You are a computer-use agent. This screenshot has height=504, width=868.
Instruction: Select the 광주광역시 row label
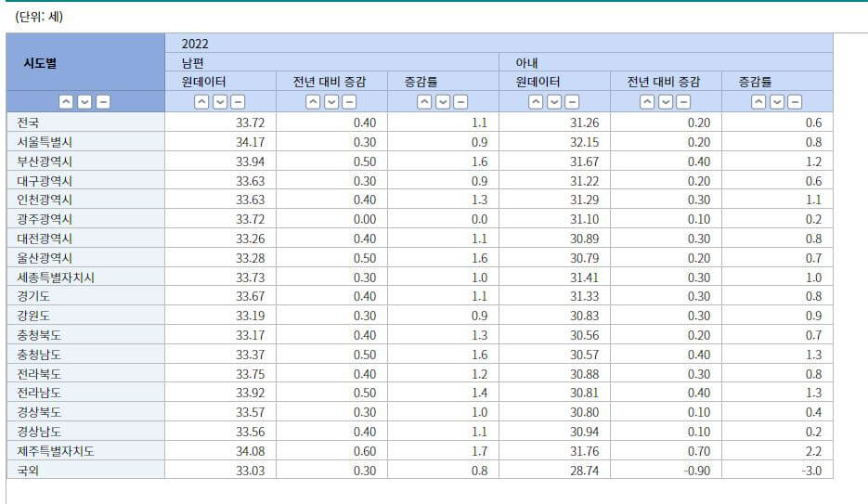click(x=45, y=218)
